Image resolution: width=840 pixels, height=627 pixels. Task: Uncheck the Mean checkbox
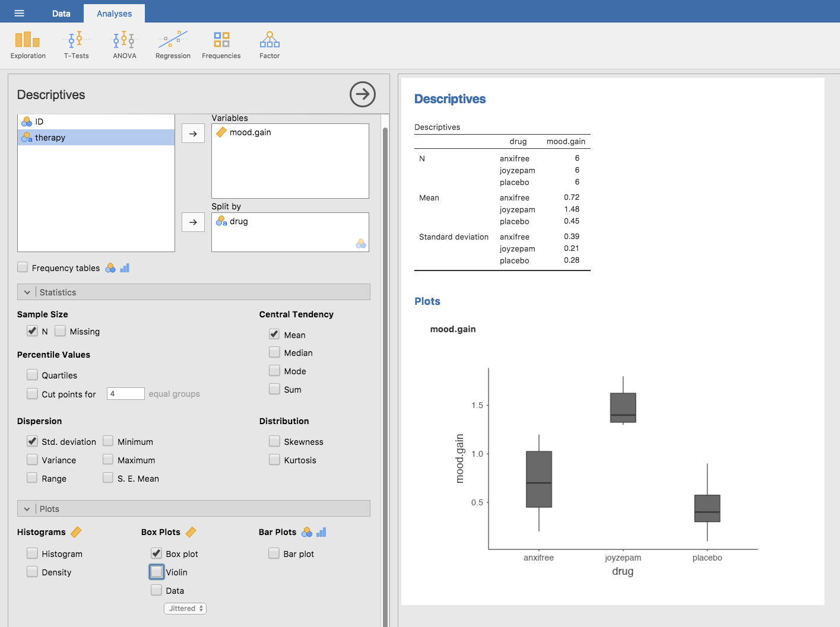tap(274, 335)
